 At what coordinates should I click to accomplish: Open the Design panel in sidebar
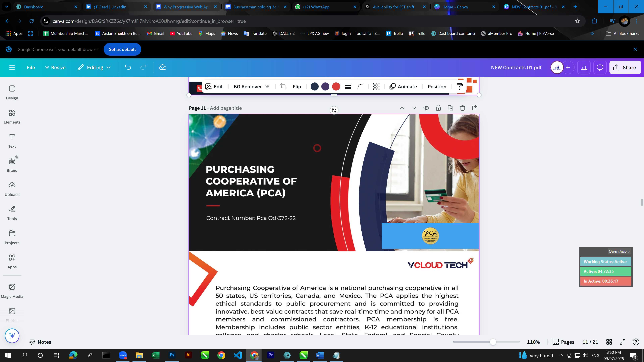click(x=12, y=93)
